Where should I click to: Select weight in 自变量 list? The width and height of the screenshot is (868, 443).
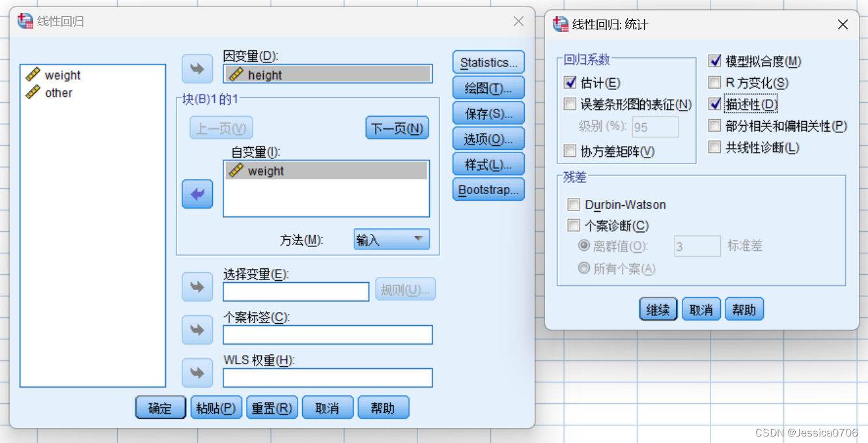coord(326,171)
